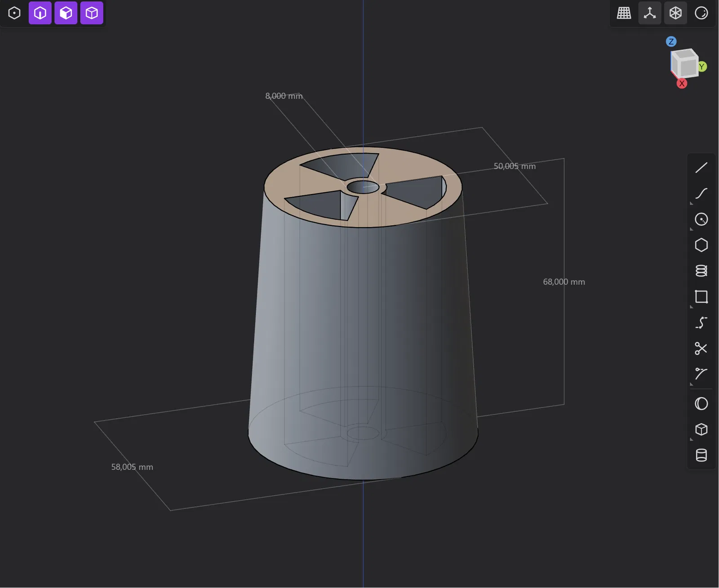Click the X axis on navigation gizmo

(682, 84)
